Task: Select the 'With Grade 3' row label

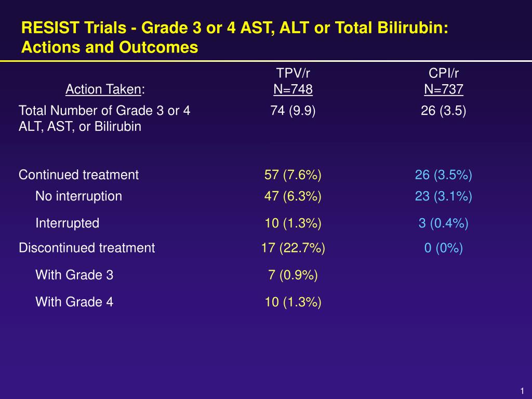Action: point(74,275)
